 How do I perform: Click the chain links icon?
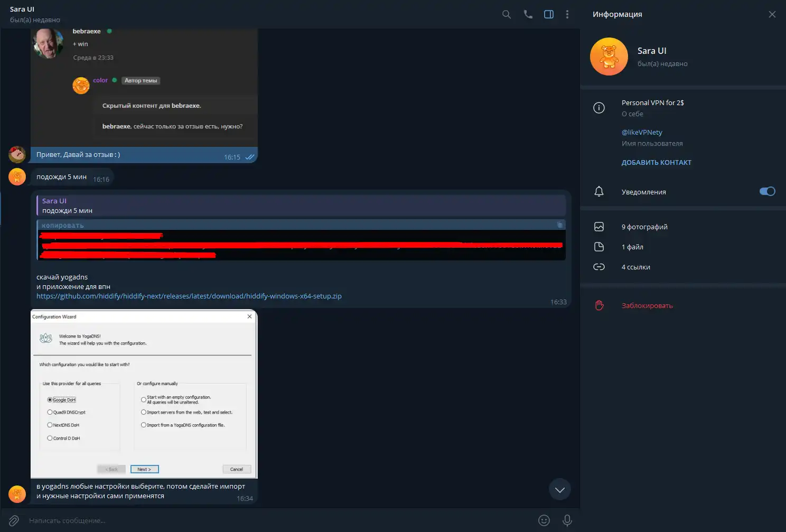click(x=599, y=267)
